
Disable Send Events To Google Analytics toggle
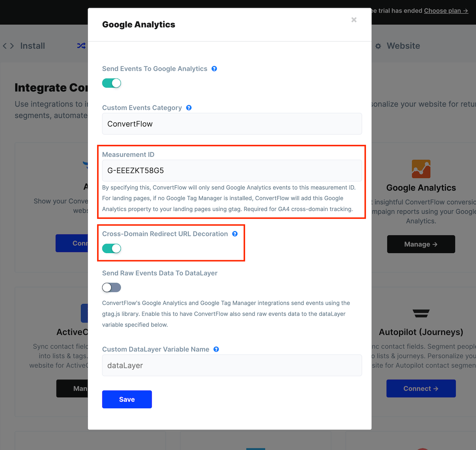[112, 83]
